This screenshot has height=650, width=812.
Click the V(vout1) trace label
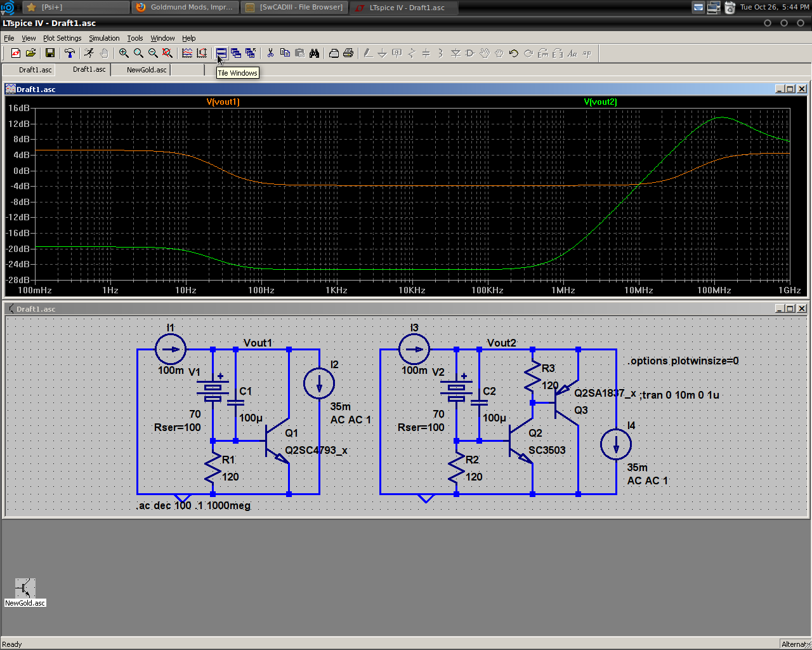click(x=223, y=102)
